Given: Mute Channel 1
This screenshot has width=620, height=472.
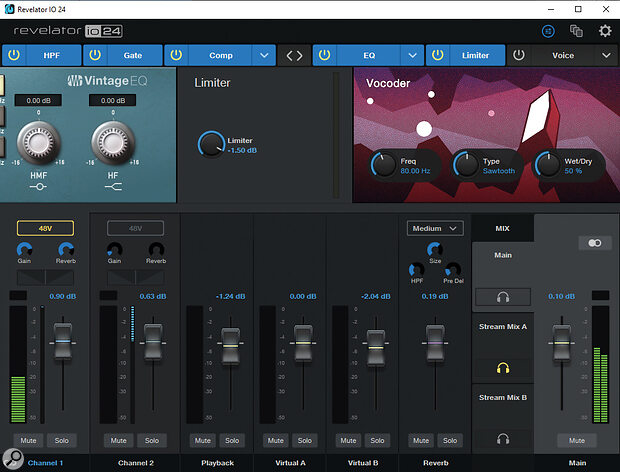Looking at the screenshot, I should coord(28,440).
